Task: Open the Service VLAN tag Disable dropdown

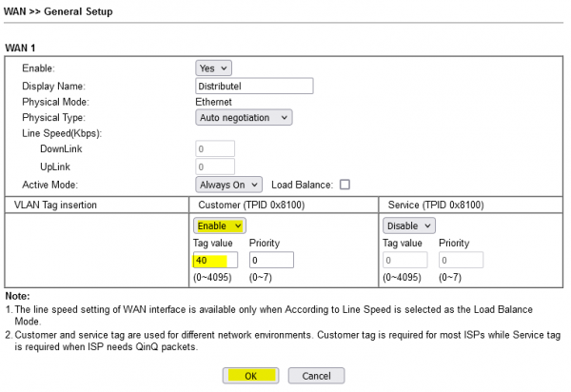Action: tap(409, 225)
